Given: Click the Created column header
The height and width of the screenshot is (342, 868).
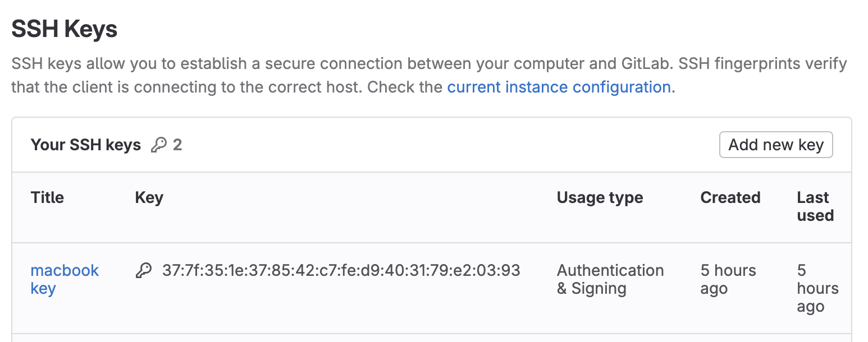Looking at the screenshot, I should coord(730,197).
